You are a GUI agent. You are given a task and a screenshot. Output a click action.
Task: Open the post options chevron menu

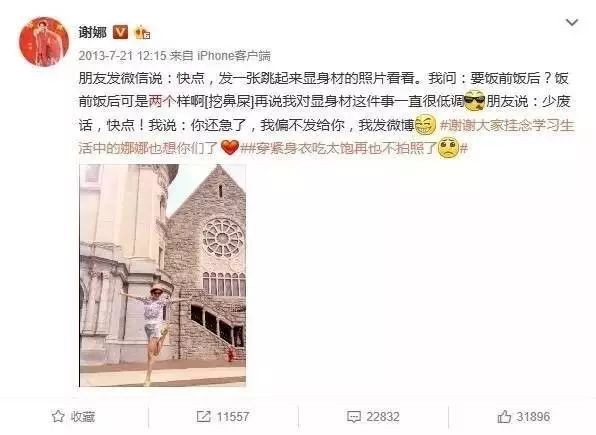(x=572, y=23)
